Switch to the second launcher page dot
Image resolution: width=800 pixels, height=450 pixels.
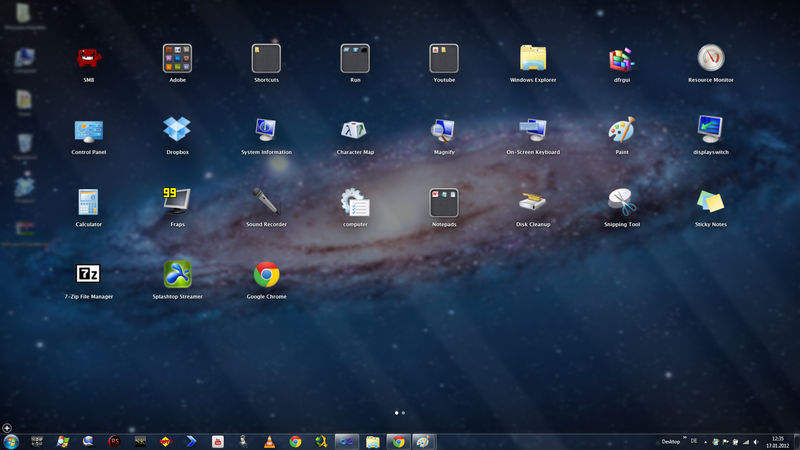point(403,413)
